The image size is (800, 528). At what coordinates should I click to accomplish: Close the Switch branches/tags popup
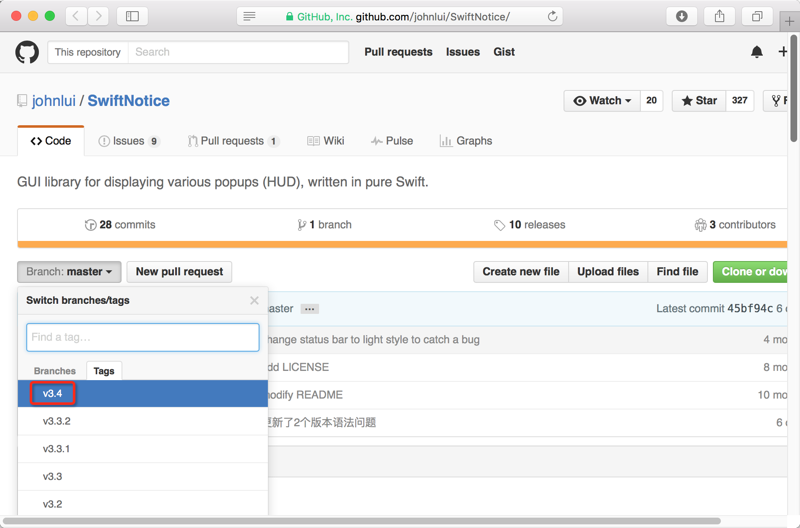[x=254, y=300]
